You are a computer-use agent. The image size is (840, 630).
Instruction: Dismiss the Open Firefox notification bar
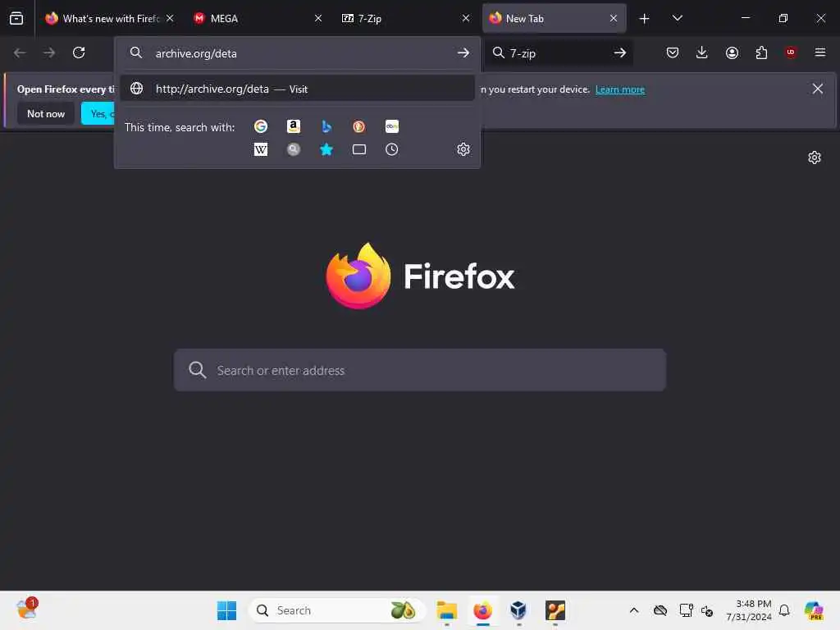[x=818, y=89]
